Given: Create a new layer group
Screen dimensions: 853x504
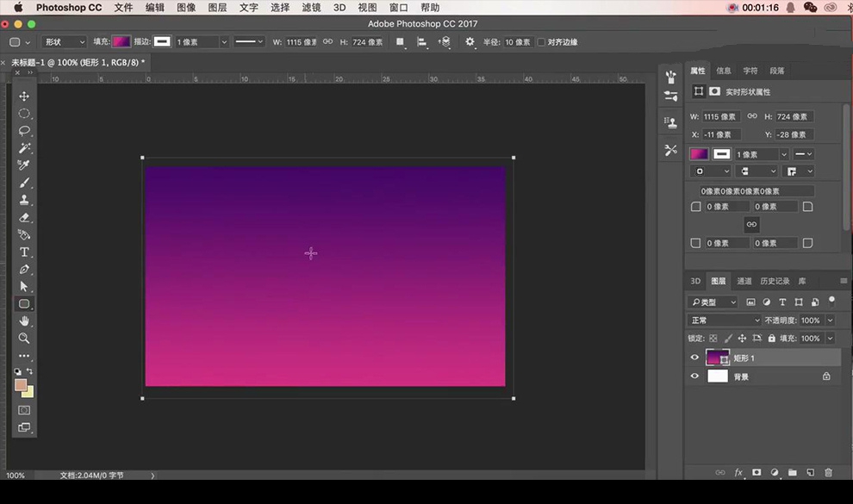Looking at the screenshot, I should [792, 472].
